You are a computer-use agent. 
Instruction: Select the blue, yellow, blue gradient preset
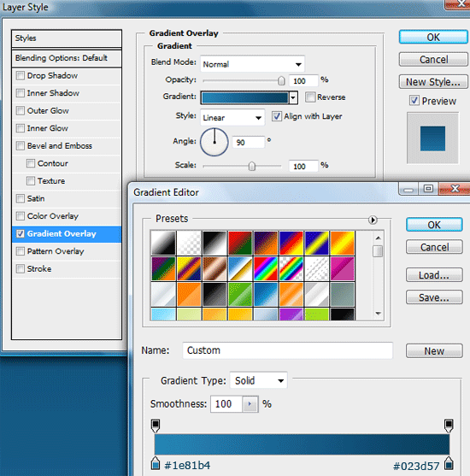[317, 243]
